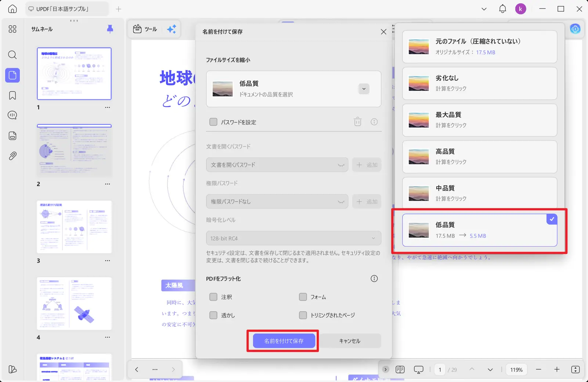The image size is (588, 382).
Task: Click the layers icon at sidebar bottom
Action: [x=12, y=369]
